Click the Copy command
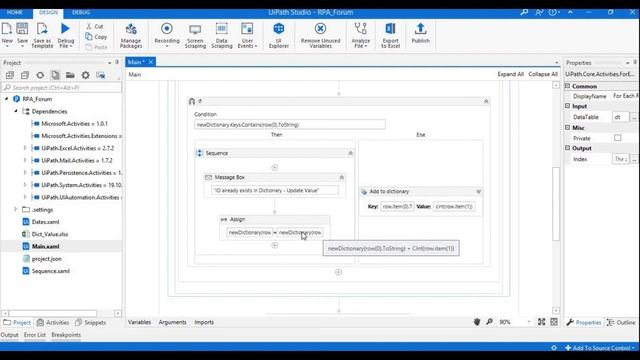640x360 pixels. (x=96, y=37)
